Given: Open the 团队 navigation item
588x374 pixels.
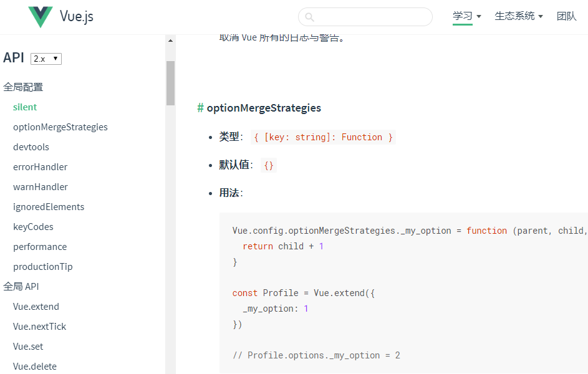Looking at the screenshot, I should [x=566, y=16].
